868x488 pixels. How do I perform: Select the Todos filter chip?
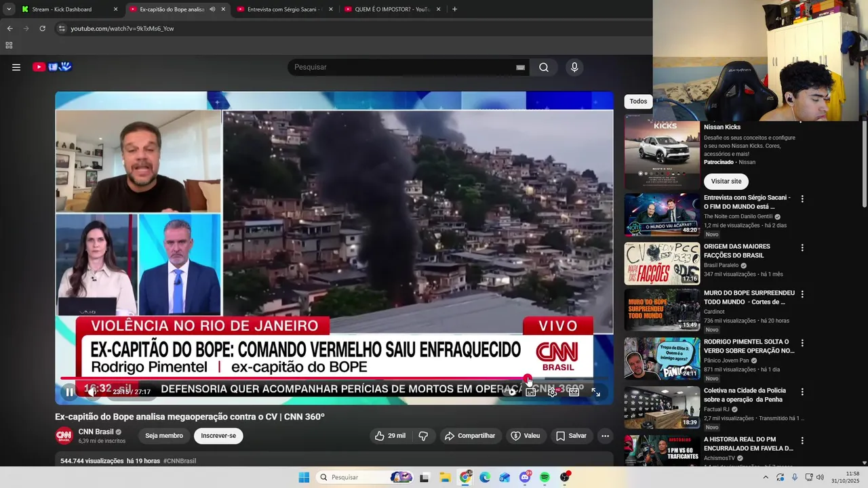(x=638, y=101)
